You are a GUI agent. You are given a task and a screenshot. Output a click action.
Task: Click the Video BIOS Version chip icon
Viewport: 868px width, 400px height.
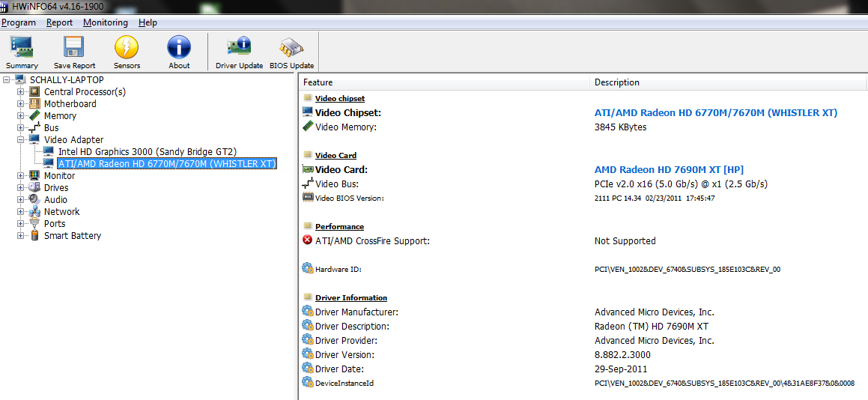(x=308, y=197)
